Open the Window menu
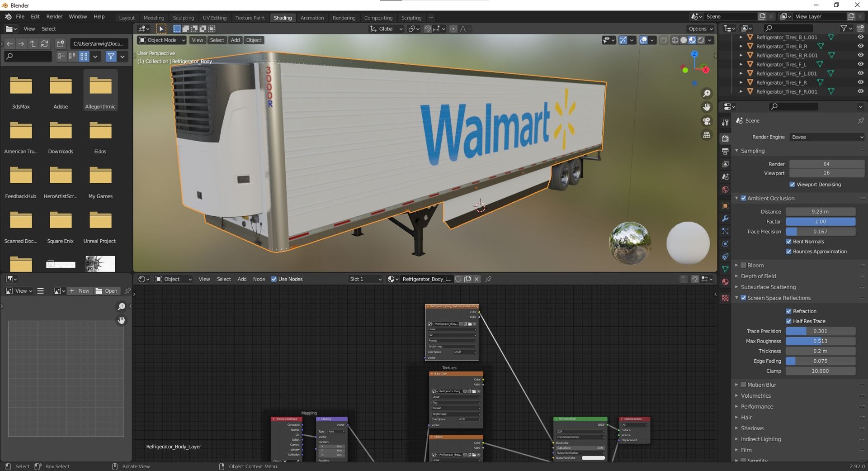Viewport: 868px width, 471px height. [78, 17]
